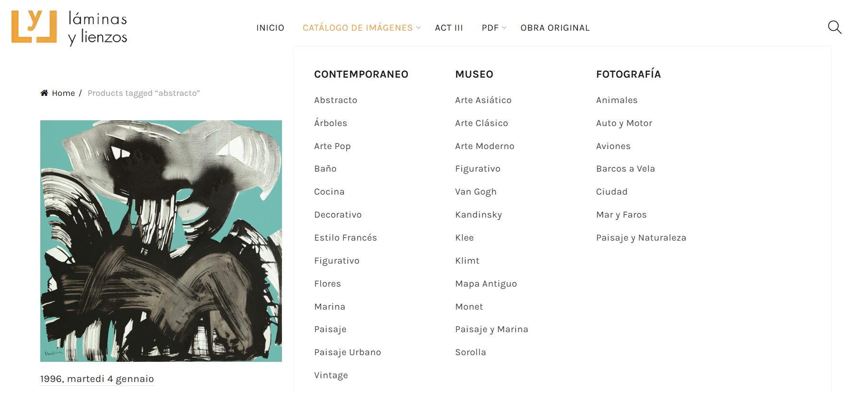
Task: Choose Barcos a Vela category
Action: pos(625,169)
